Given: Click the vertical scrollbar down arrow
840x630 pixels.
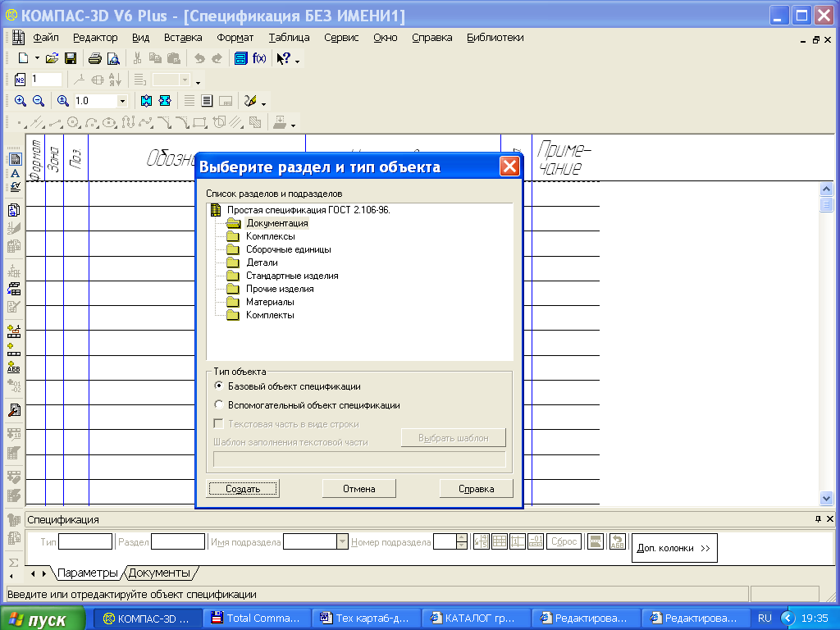Looking at the screenshot, I should click(826, 498).
